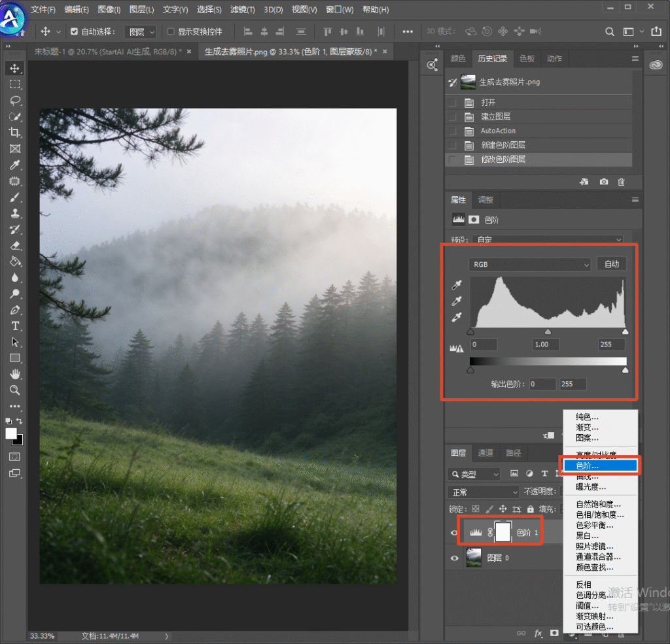
Task: Open the layer filter 类型 dropdown
Action: pyautogui.click(x=474, y=474)
